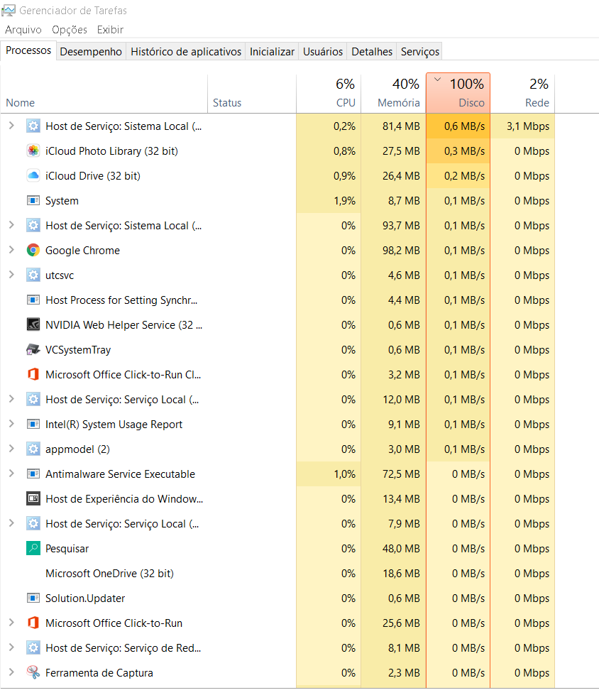Viewport: 599px width, 700px height.
Task: Click the 98,2 MB memory cell
Action: 393,251
